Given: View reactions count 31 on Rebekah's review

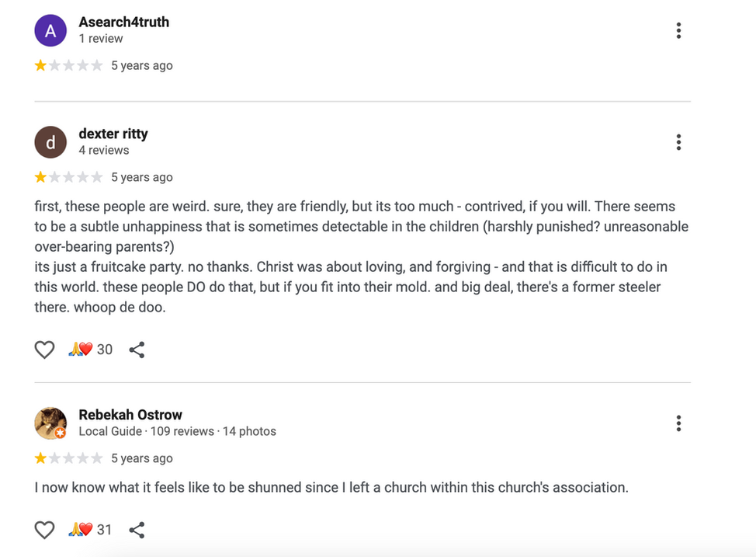Looking at the screenshot, I should click(x=92, y=530).
